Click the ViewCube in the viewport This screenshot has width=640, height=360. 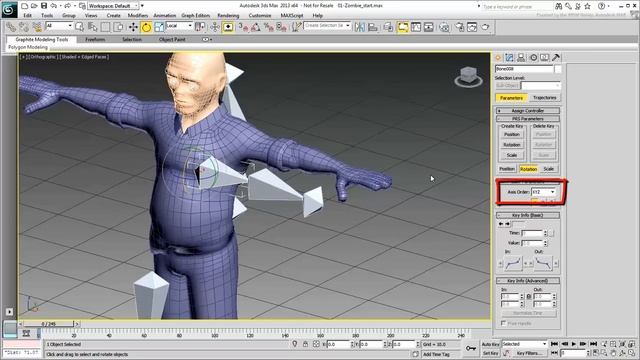coord(468,77)
